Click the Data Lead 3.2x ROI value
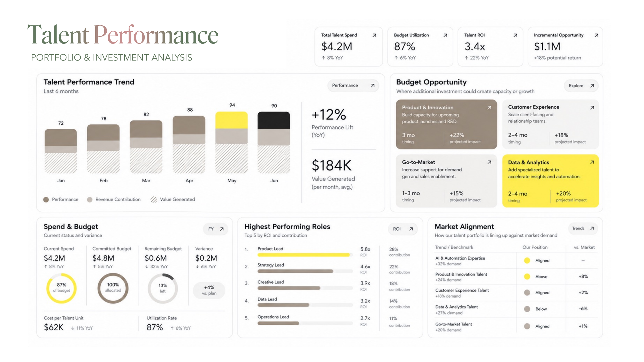644x362 pixels. pos(365,301)
